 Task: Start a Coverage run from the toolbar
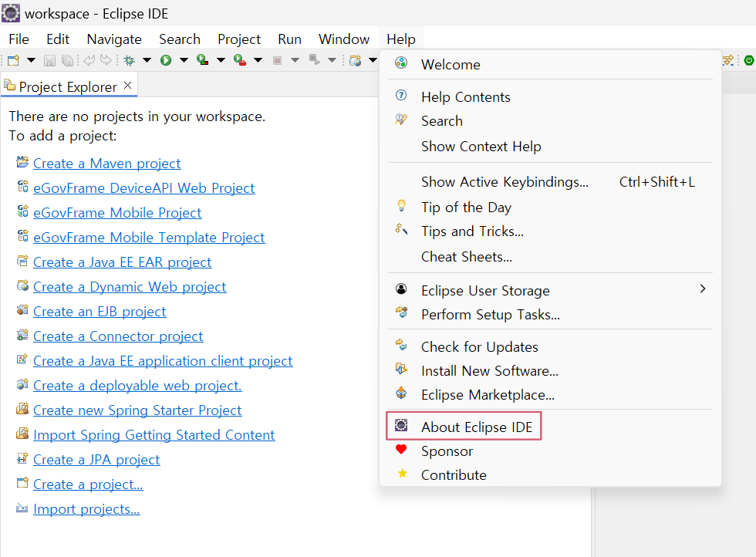(201, 60)
